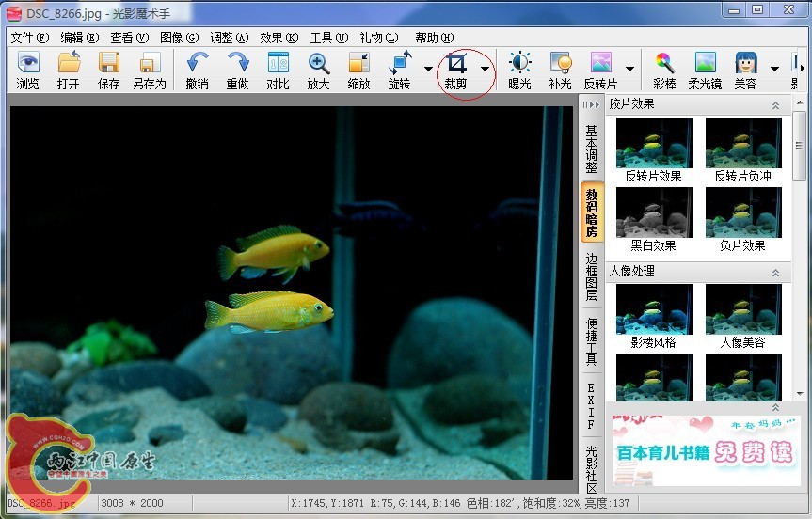Expand the 旋转 dropdown arrow
The width and height of the screenshot is (812, 519).
(428, 69)
